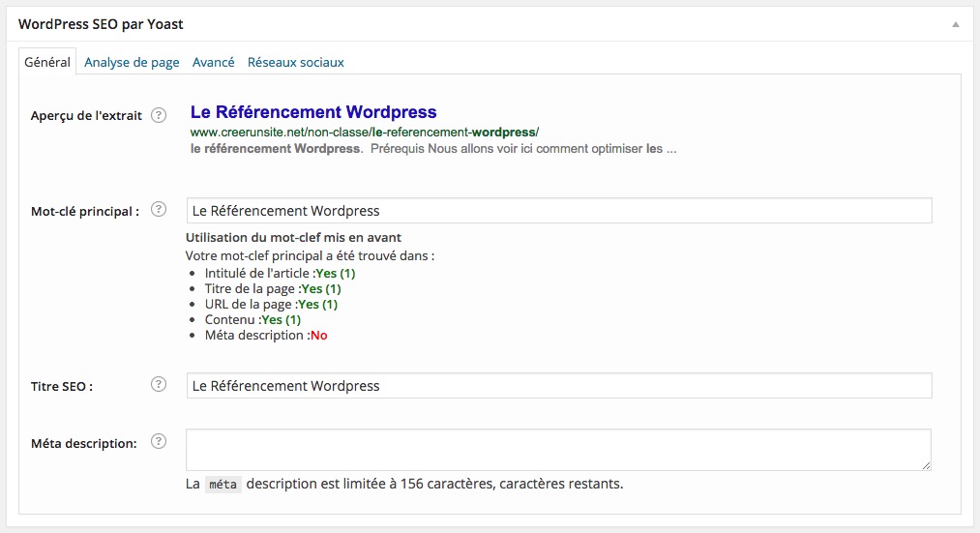Click the Aperçu de l'extrait label
980x533 pixels.
pos(86,116)
